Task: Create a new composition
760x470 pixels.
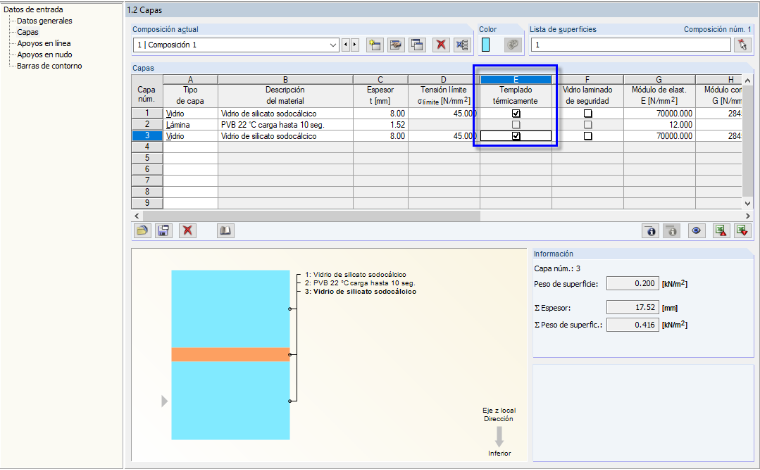Action: tap(375, 45)
